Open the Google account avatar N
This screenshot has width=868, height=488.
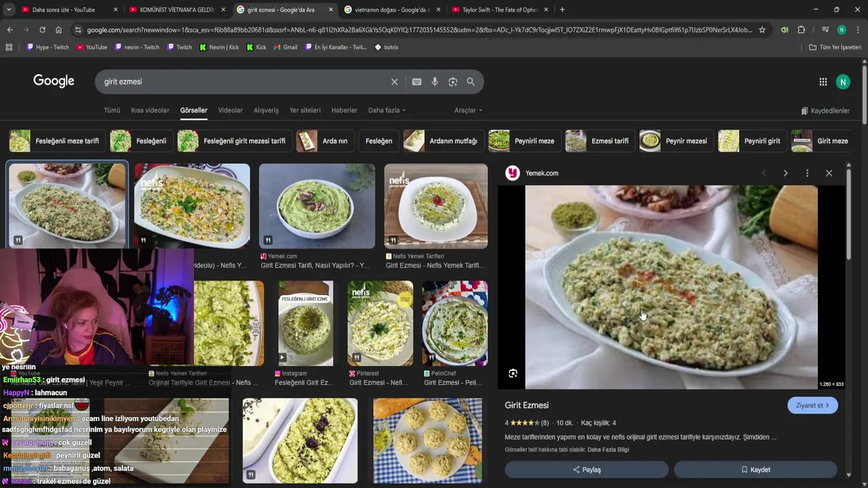[x=843, y=82]
